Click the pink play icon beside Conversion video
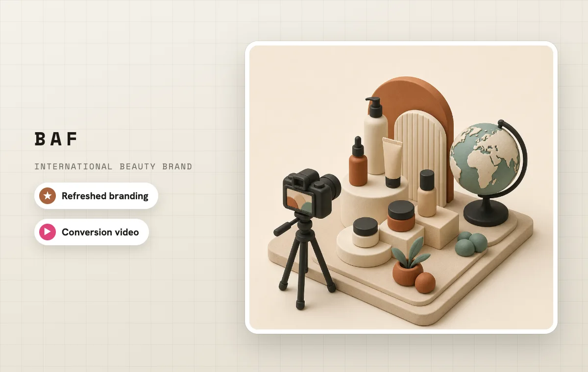 click(48, 232)
